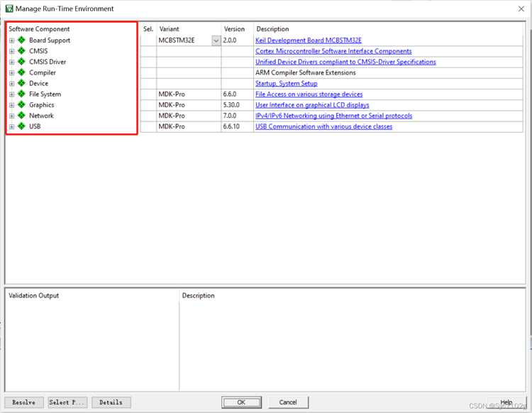Image resolution: width=532 pixels, height=413 pixels.
Task: Open File Access on various storage devices link
Action: click(x=309, y=94)
